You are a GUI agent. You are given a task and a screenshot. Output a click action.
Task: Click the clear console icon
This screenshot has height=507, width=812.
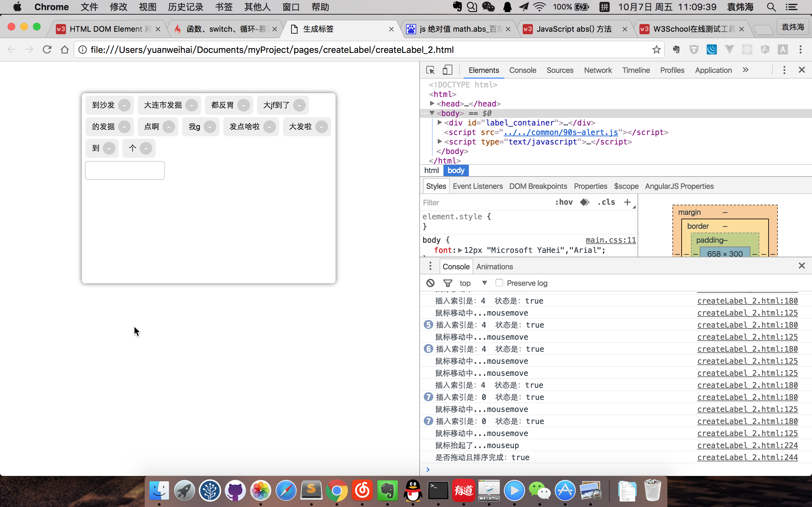[x=430, y=283]
